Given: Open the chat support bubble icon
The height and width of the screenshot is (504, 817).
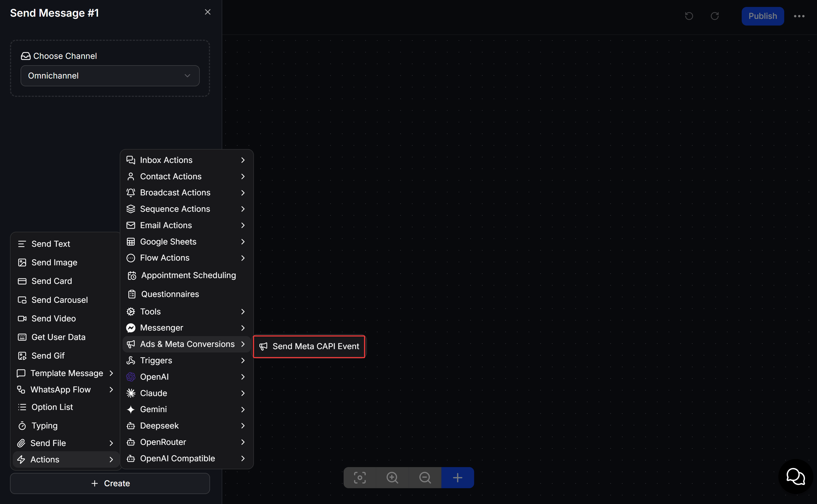Looking at the screenshot, I should pyautogui.click(x=796, y=477).
